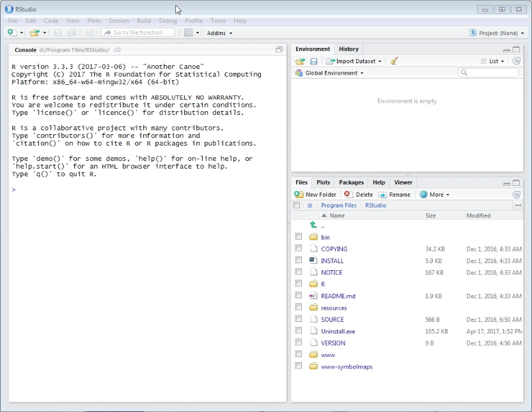Click the Console prompt input line
Viewport: 532px width, 412px height.
pyautogui.click(x=148, y=190)
